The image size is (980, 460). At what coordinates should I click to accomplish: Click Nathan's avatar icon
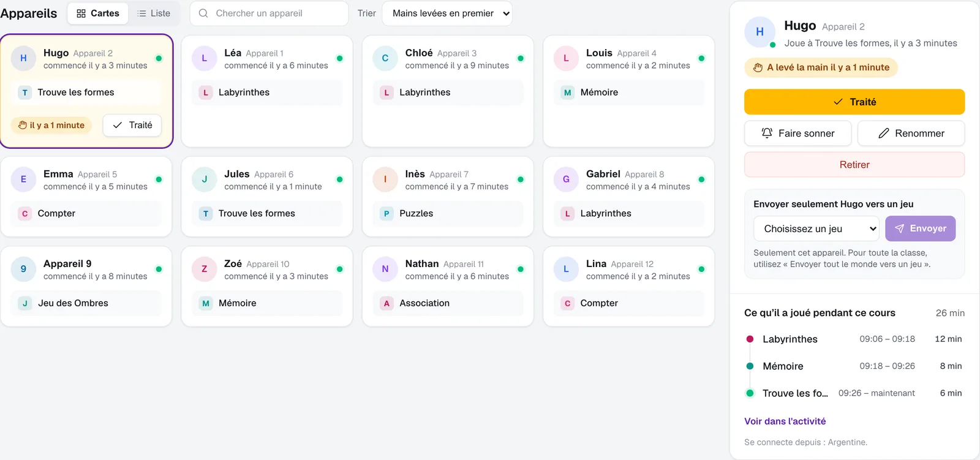[x=385, y=269]
